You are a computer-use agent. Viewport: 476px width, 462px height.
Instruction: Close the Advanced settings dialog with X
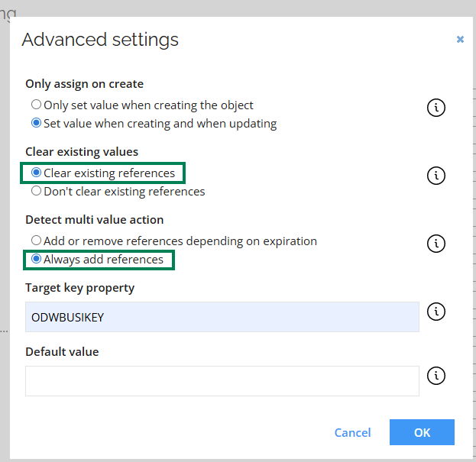pos(460,40)
